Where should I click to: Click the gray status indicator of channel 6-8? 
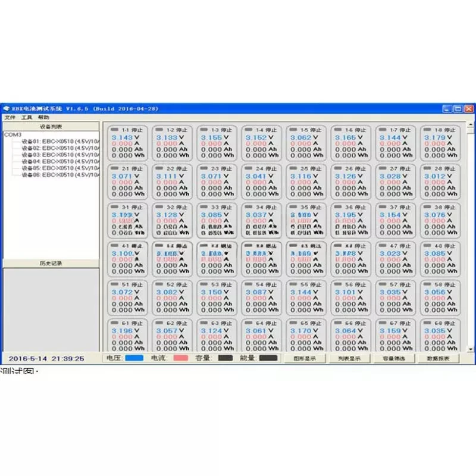pyautogui.click(x=427, y=322)
